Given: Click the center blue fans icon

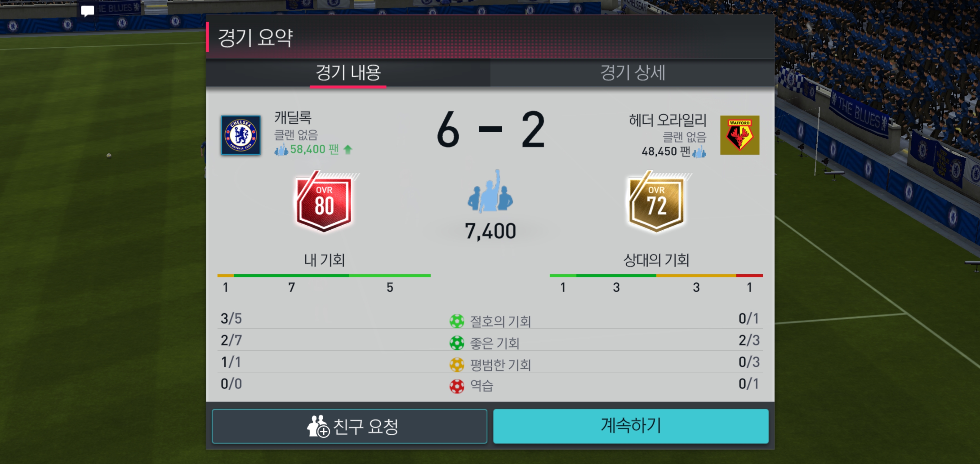Looking at the screenshot, I should (x=490, y=191).
